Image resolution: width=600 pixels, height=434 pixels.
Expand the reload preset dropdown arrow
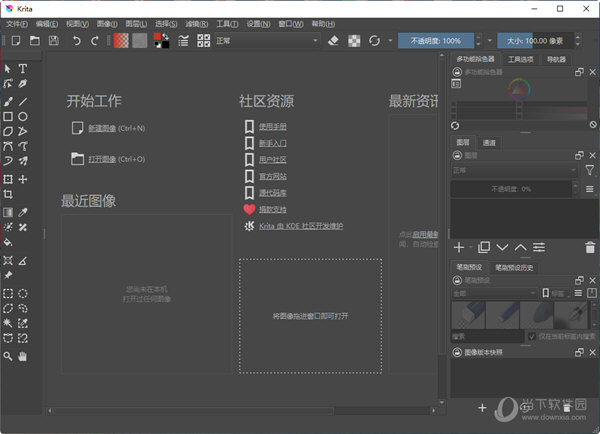coord(390,41)
